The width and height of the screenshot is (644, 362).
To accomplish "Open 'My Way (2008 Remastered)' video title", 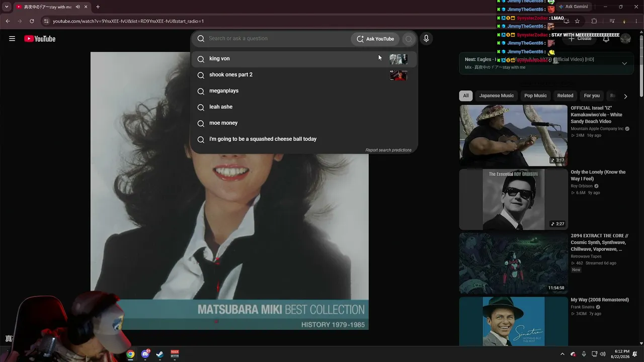I will click(x=600, y=300).
